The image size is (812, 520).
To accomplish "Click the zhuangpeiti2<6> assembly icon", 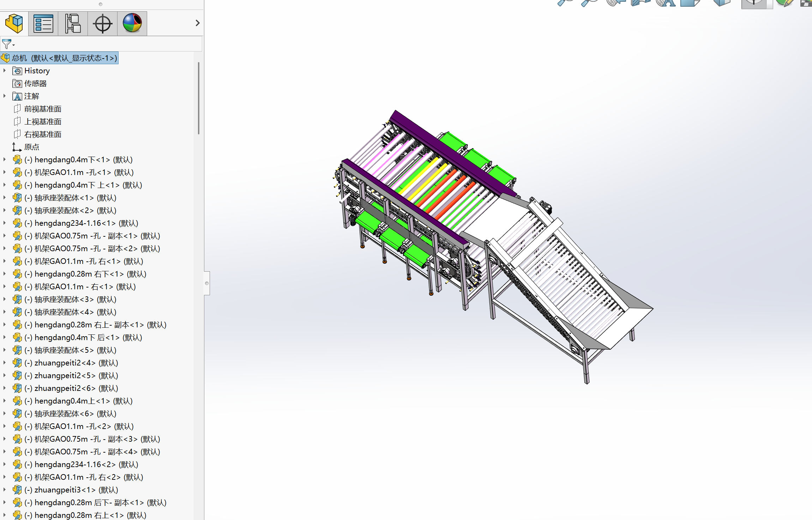I will coord(17,388).
